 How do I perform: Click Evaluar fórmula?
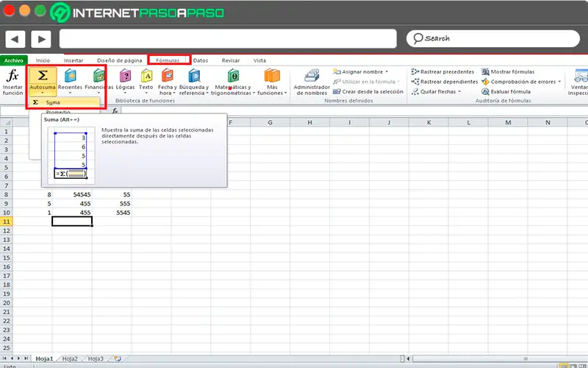(506, 91)
